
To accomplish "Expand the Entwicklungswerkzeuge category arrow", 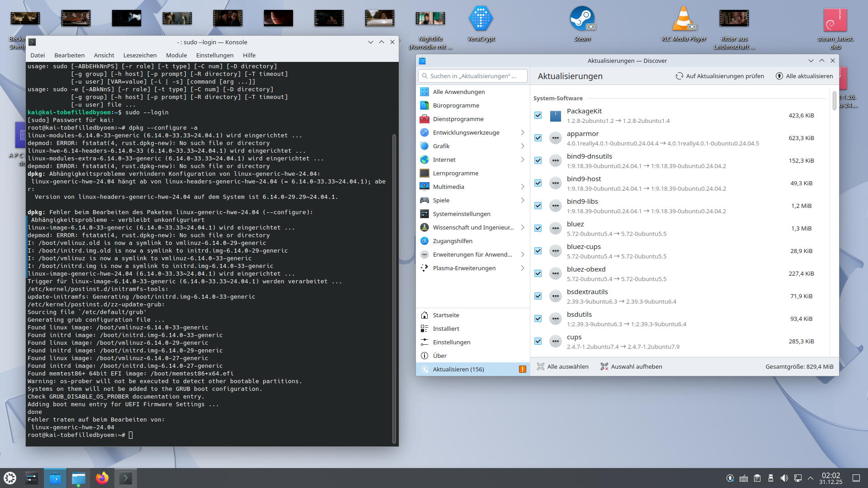I will point(522,132).
